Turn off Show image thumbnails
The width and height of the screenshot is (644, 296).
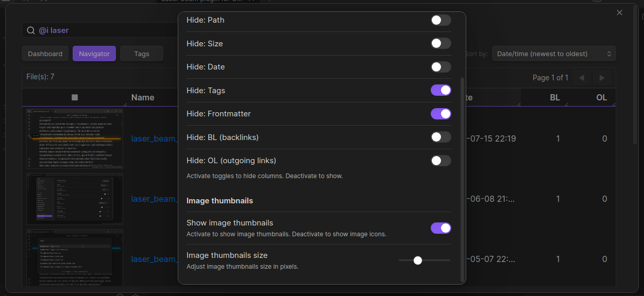(440, 228)
